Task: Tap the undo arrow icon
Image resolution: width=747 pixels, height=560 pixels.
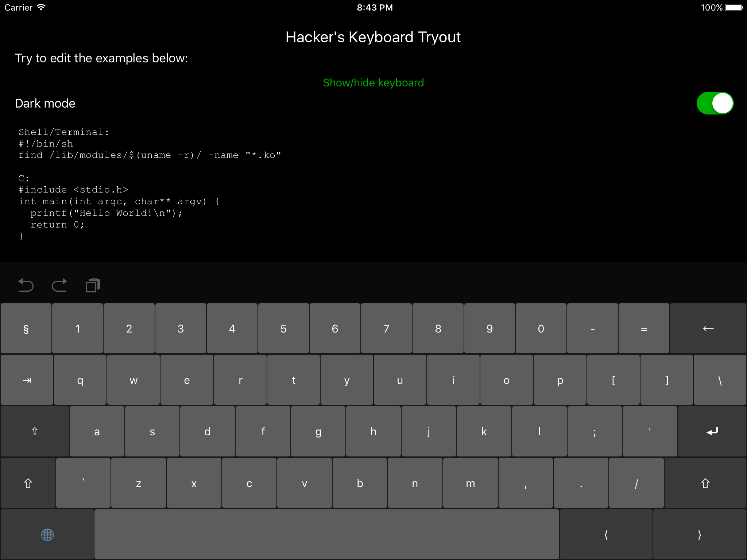Action: point(26,285)
